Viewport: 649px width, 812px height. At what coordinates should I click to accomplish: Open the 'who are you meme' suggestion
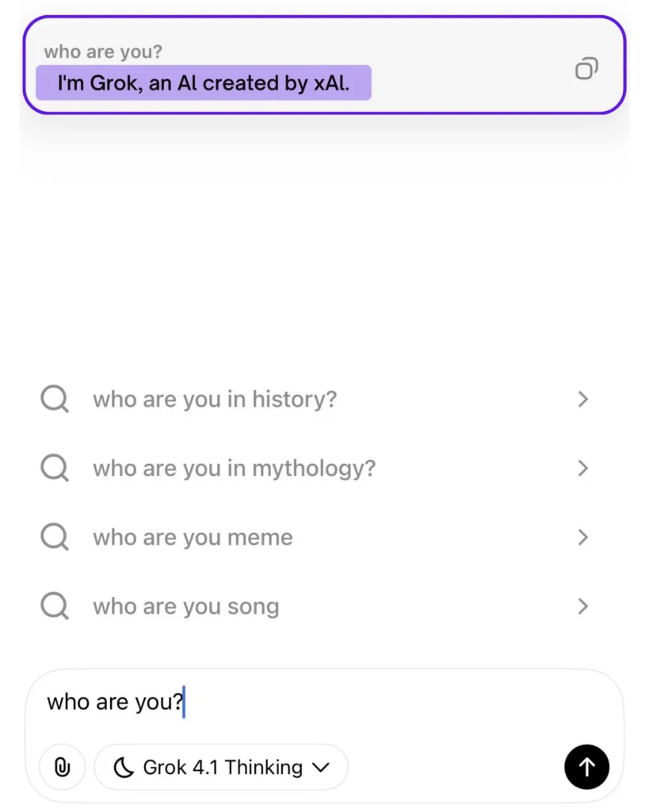192,537
